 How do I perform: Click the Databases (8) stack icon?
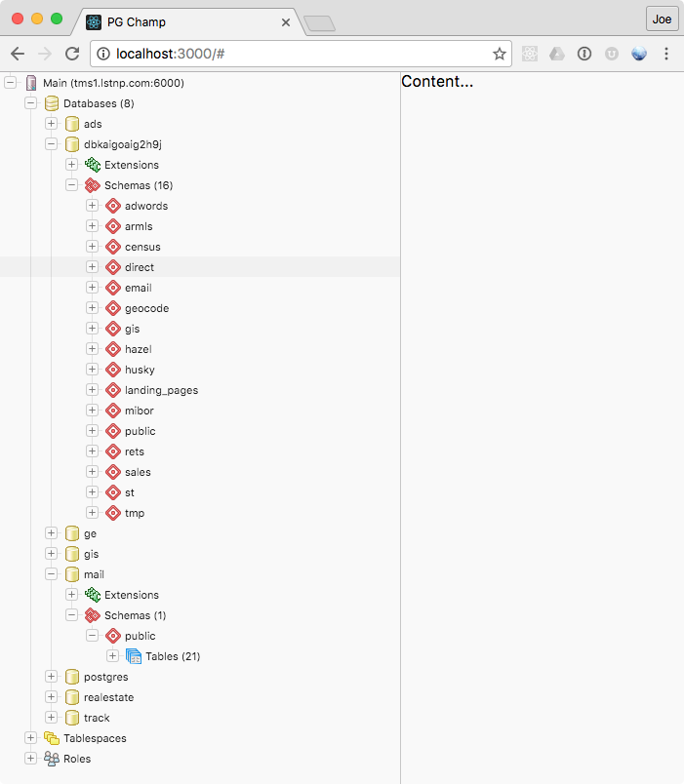(52, 103)
